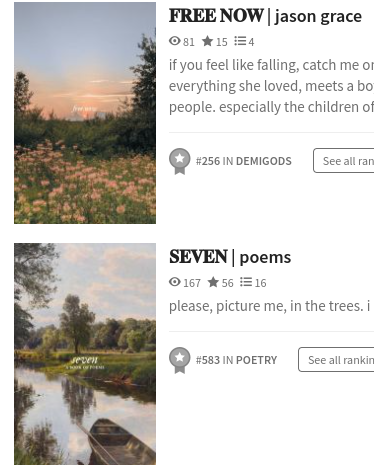Click the chapter list icon showing 4
The image size is (374, 473).
click(x=240, y=41)
